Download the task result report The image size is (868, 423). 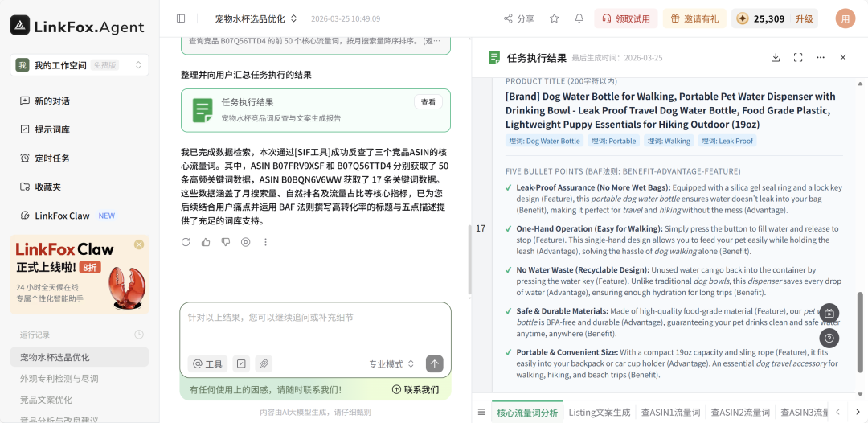click(776, 58)
